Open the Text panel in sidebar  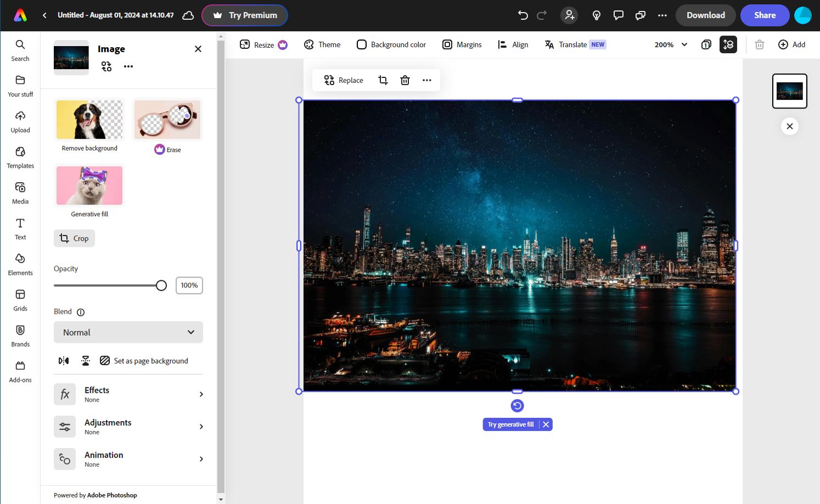[x=20, y=229]
